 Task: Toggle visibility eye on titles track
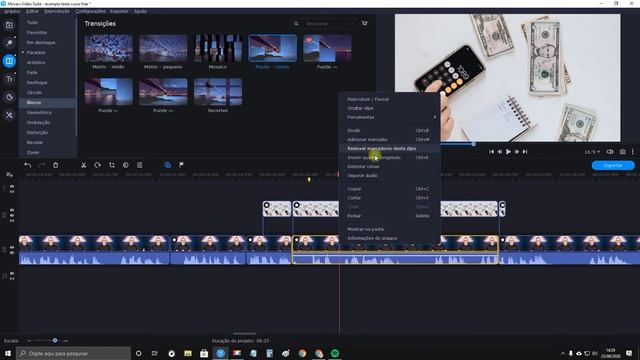12,187
